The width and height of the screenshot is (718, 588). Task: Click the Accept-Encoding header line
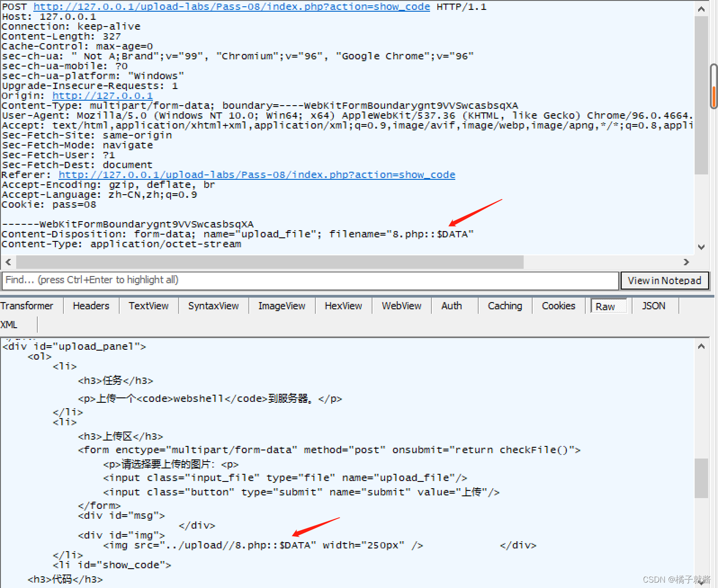click(x=108, y=185)
